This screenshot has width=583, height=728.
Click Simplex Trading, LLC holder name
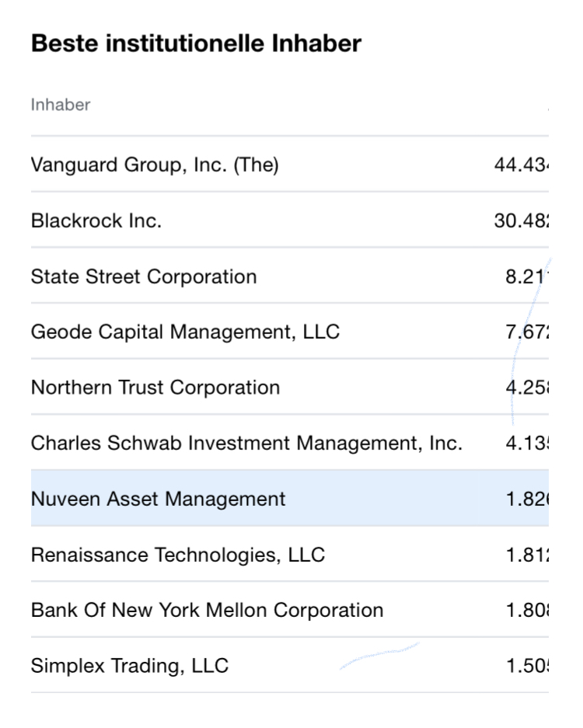(x=130, y=666)
